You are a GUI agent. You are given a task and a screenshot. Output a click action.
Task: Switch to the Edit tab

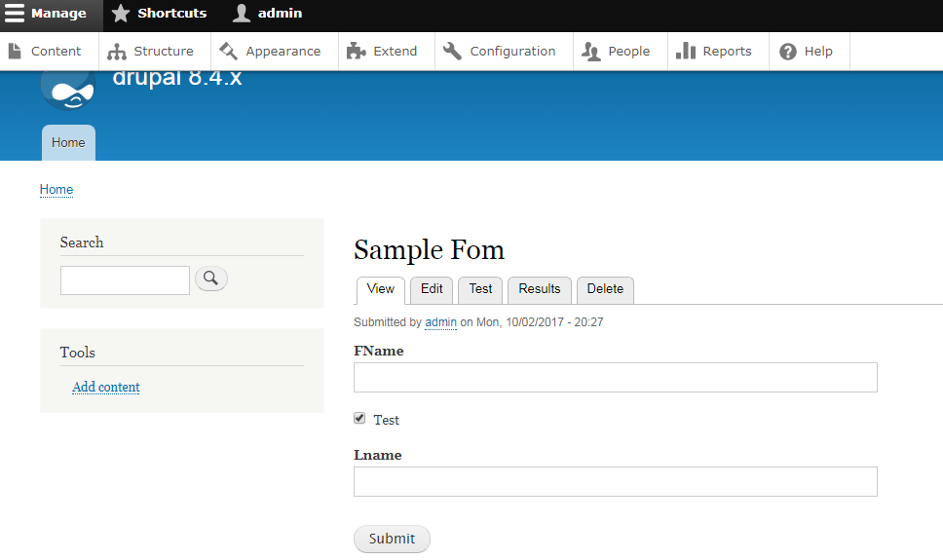[432, 289]
